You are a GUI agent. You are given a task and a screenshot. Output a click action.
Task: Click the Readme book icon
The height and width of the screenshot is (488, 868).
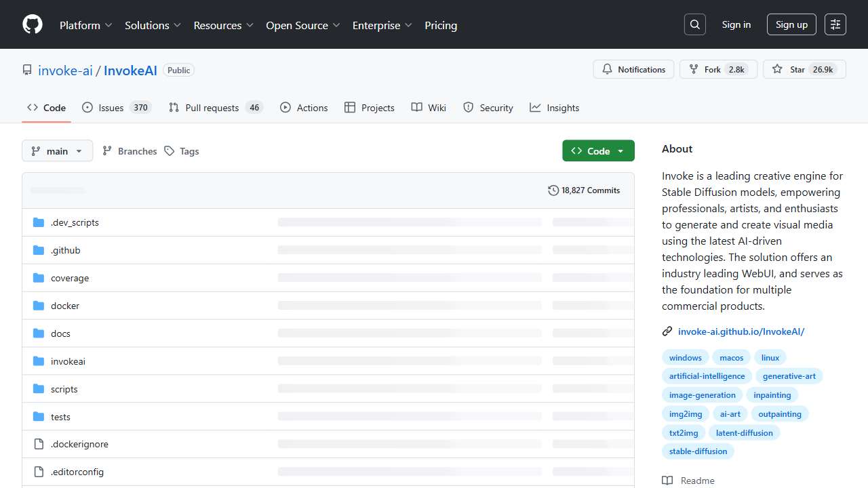(667, 481)
